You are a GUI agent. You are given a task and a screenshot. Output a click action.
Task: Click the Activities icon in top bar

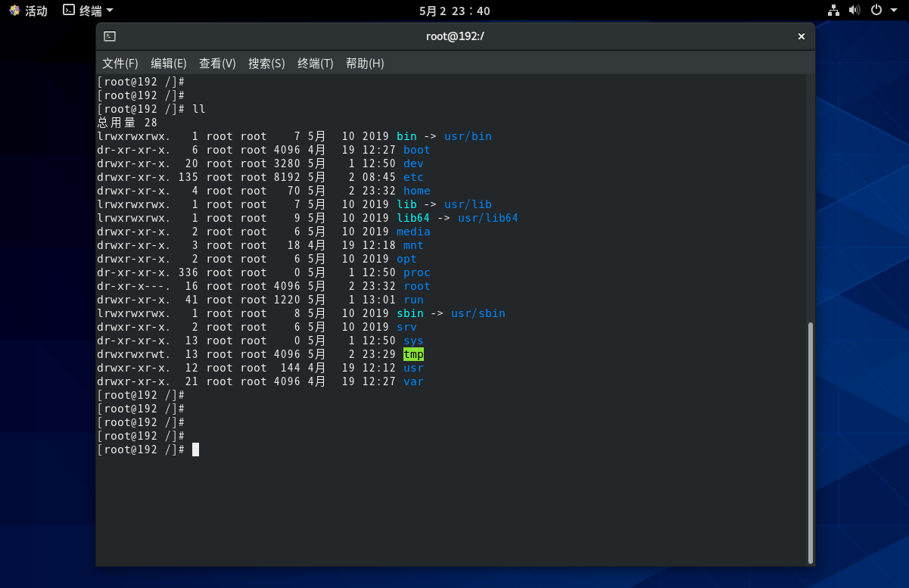coord(14,11)
